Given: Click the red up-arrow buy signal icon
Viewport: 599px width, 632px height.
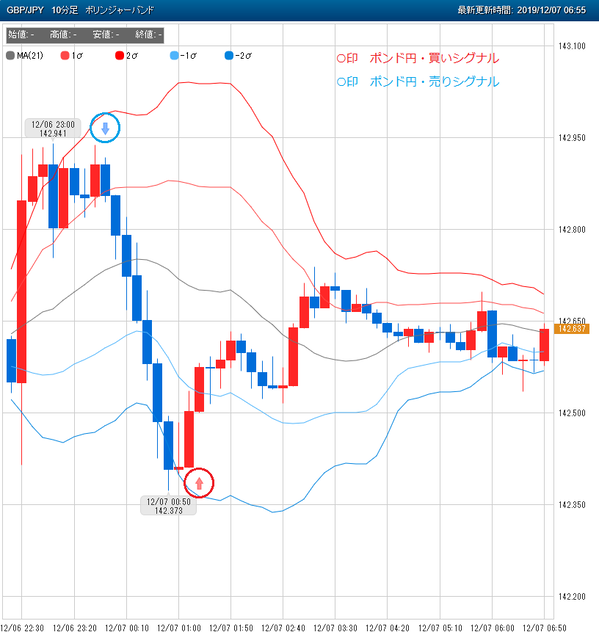Looking at the screenshot, I should pyautogui.click(x=199, y=483).
